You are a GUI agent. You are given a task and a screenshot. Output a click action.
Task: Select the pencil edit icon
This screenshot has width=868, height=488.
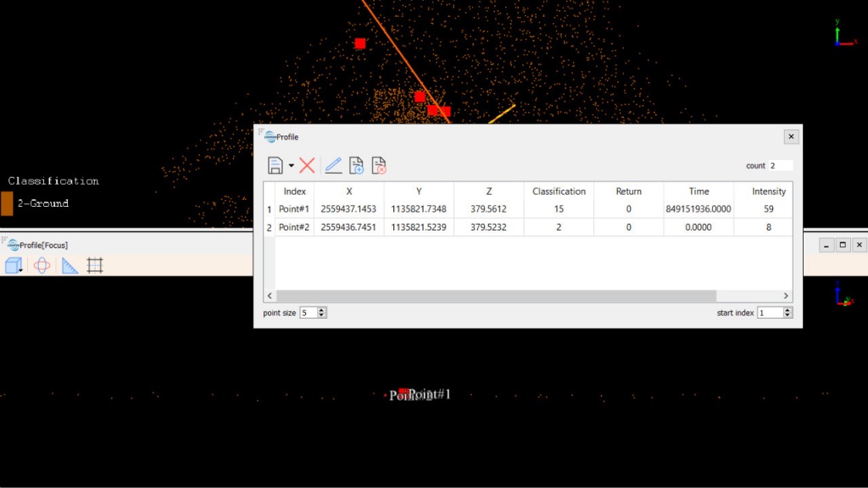click(333, 166)
